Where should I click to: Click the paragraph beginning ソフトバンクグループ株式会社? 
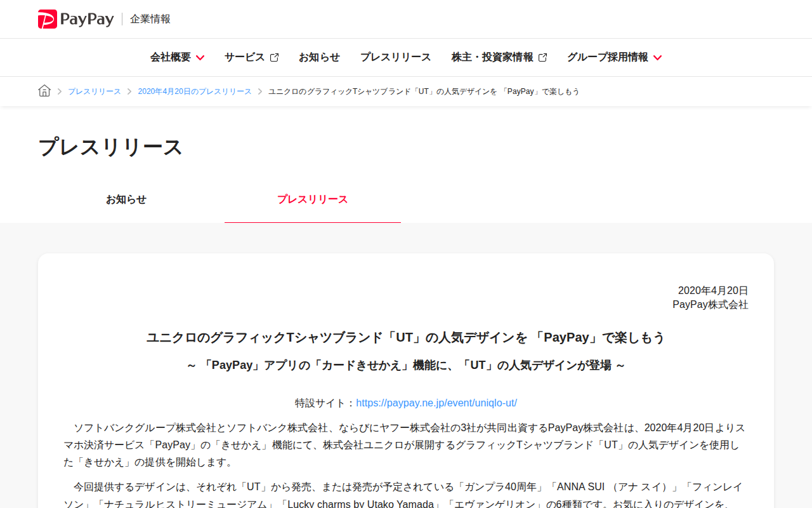click(406, 444)
